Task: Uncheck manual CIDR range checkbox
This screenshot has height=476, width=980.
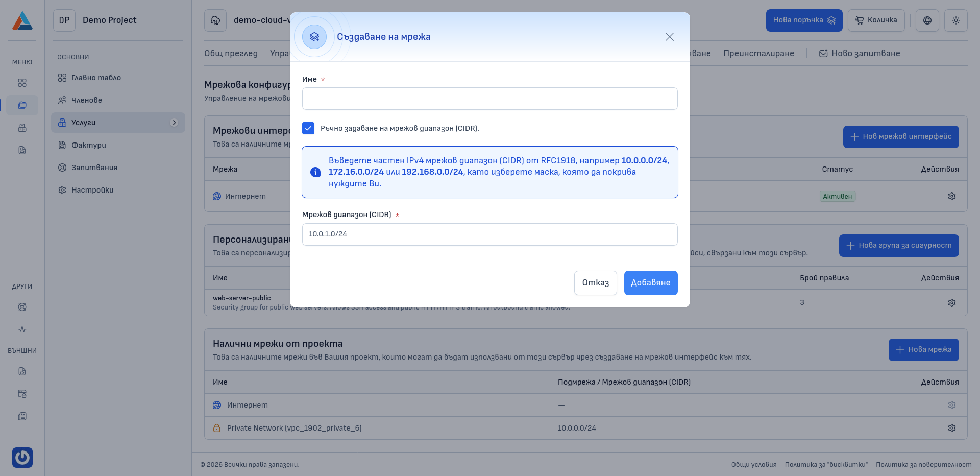Action: click(308, 128)
